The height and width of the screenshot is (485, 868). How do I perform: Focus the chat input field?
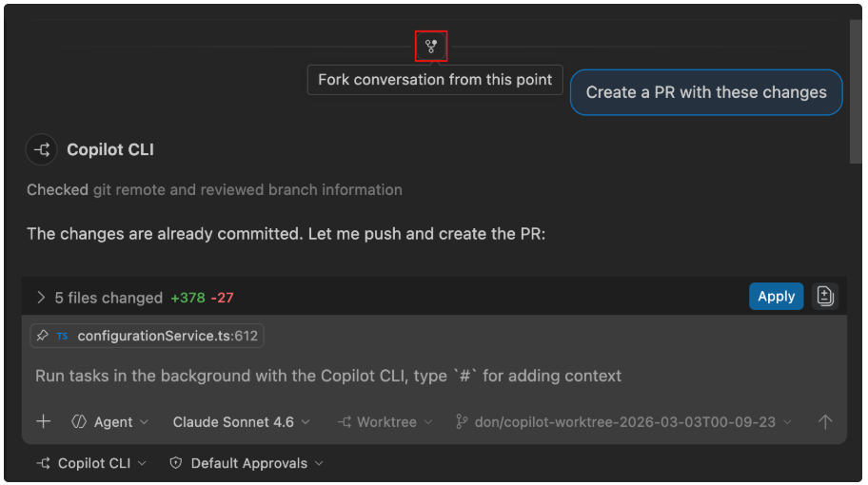(x=381, y=376)
